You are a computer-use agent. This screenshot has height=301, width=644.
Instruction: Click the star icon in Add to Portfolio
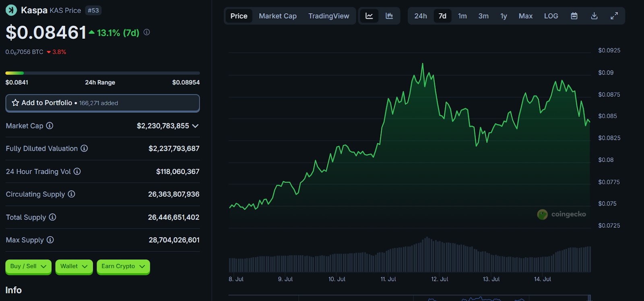click(x=15, y=103)
